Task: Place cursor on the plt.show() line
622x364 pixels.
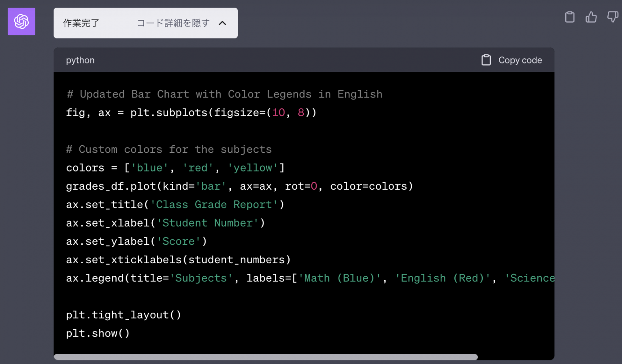Action: [x=97, y=333]
